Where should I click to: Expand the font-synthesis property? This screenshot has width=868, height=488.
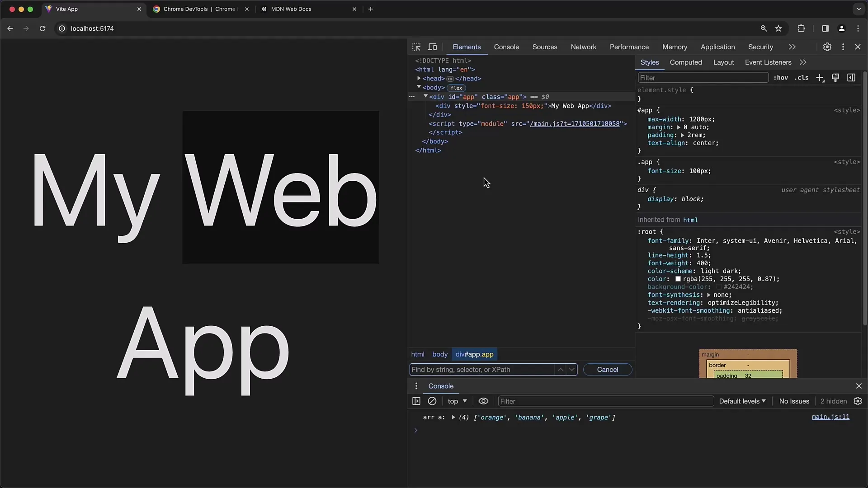(x=708, y=295)
